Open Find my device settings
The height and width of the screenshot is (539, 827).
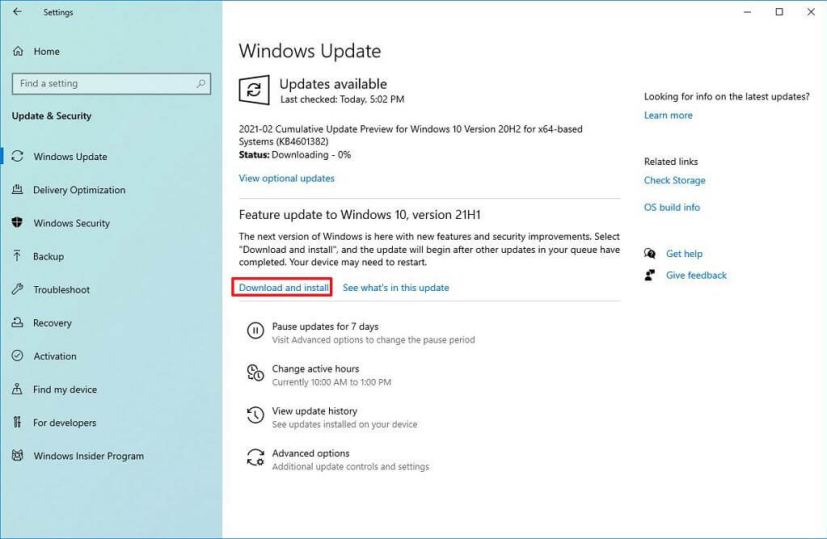click(x=65, y=389)
